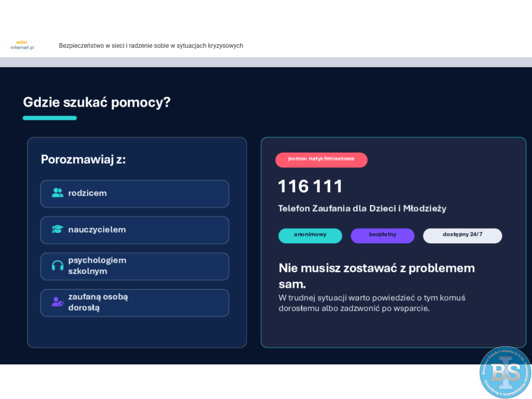The width and height of the screenshot is (532, 399).
Task: Click the Telefon Zaufania dla Dzieci title
Action: (362, 208)
